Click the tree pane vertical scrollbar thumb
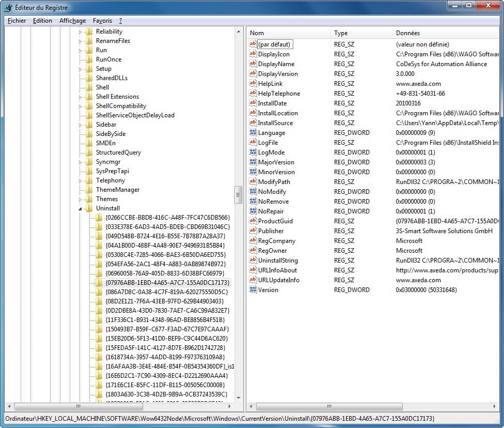This screenshot has width=504, height=428. click(238, 194)
